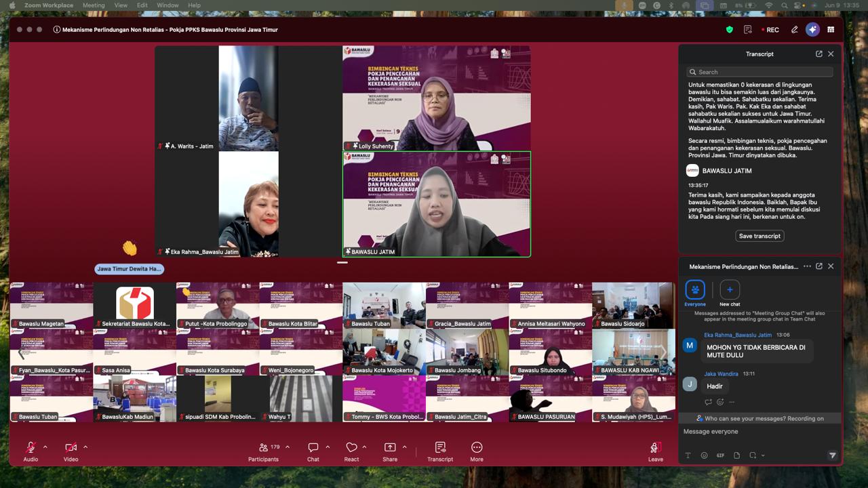868x488 pixels.
Task: Click Jaka Wandira chat sender name
Action: 721,373
